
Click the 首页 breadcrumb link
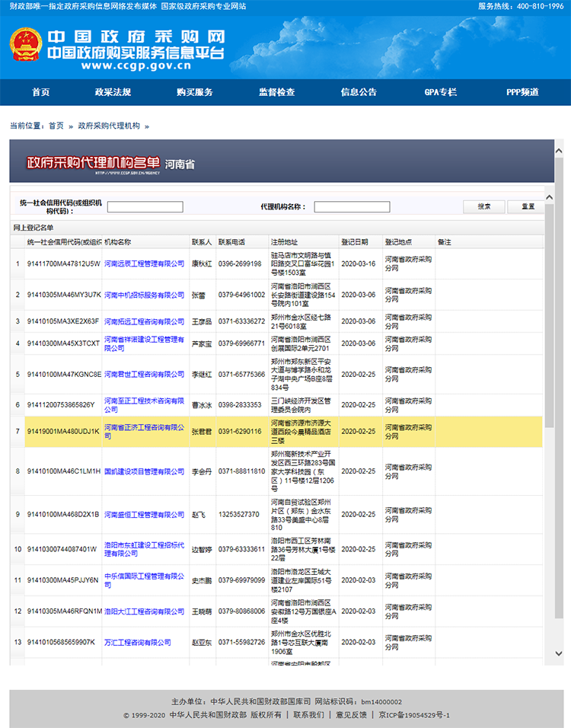tap(56, 126)
